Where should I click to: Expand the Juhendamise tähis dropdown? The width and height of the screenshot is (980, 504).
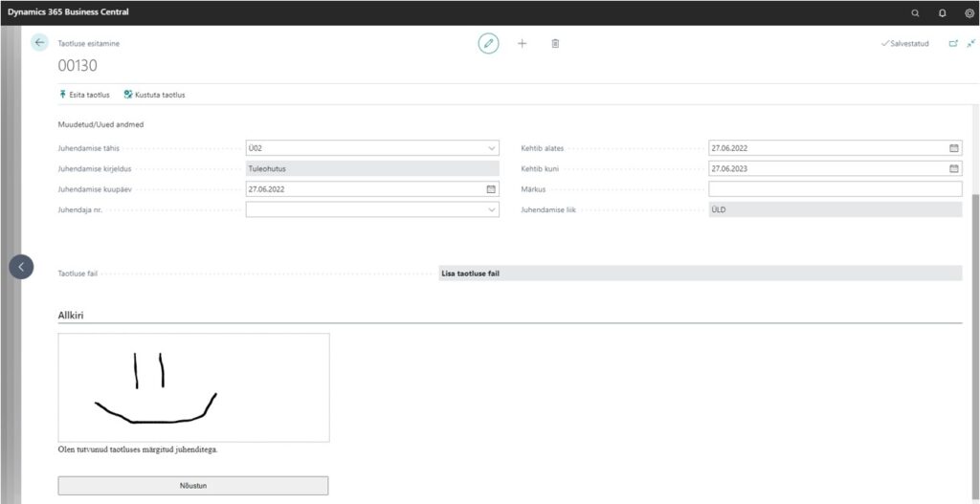(x=491, y=148)
